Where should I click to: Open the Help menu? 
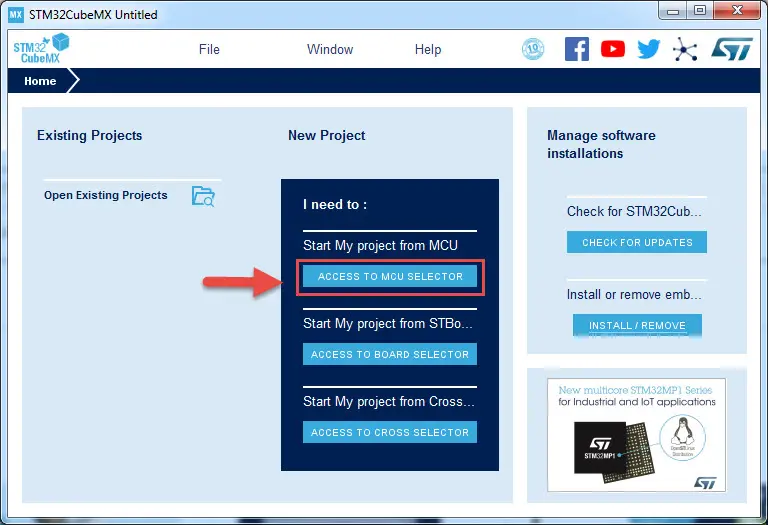pos(428,49)
